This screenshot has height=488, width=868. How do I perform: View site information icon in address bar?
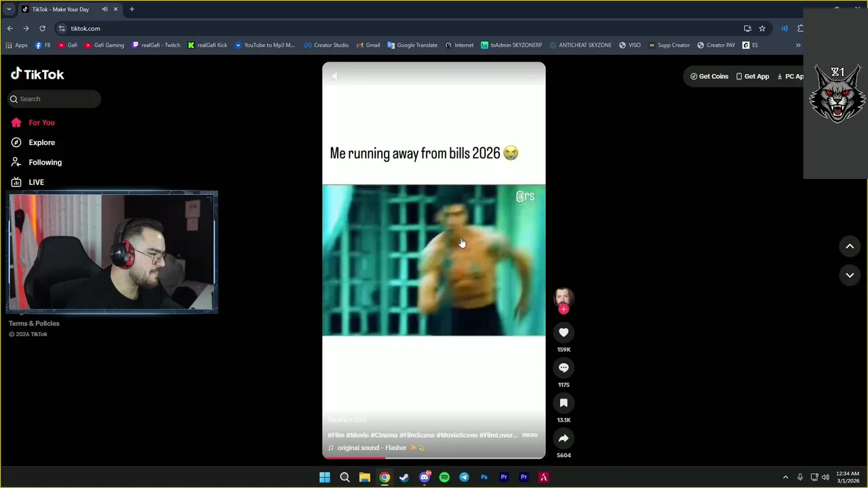point(62,28)
